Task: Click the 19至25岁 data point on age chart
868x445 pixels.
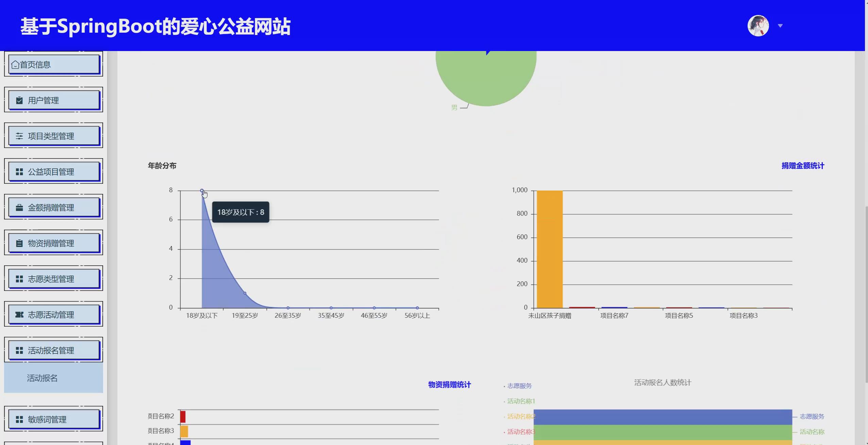Action: click(x=245, y=293)
